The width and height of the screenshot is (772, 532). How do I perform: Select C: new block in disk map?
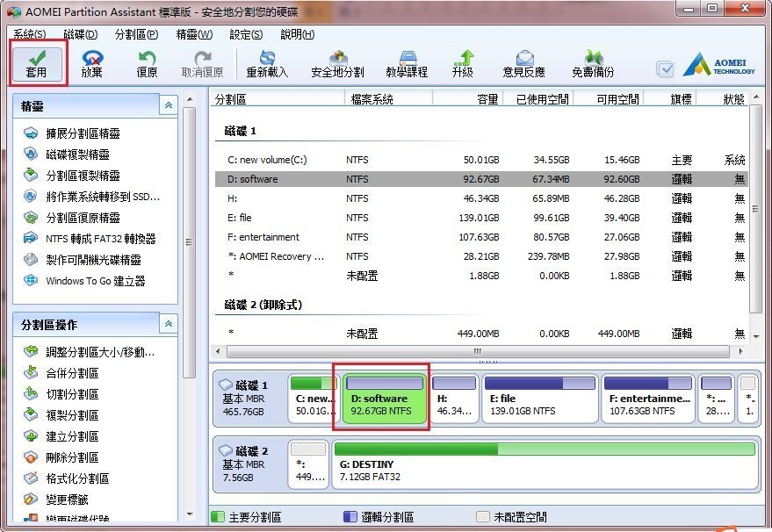point(314,399)
